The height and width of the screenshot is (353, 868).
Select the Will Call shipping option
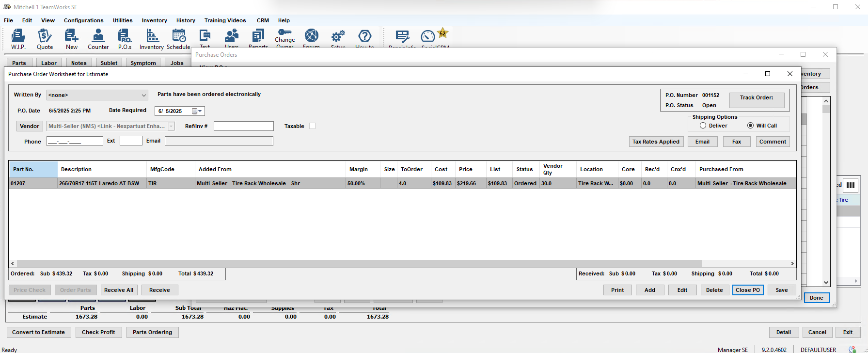750,126
